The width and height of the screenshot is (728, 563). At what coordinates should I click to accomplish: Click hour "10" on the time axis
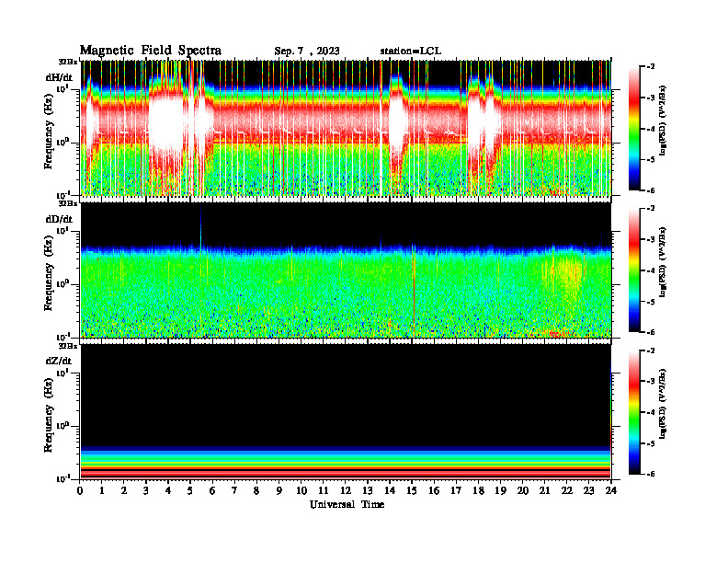pyautogui.click(x=301, y=490)
